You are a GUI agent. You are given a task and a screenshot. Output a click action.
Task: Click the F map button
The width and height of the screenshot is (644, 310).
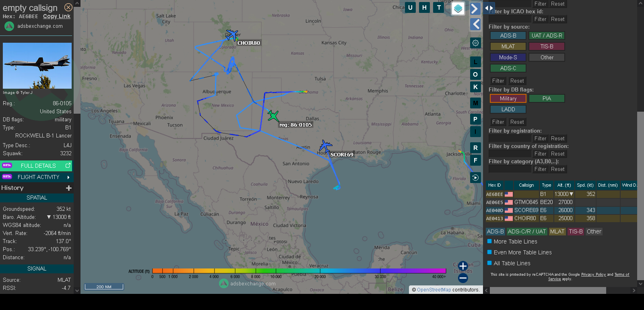tap(475, 160)
